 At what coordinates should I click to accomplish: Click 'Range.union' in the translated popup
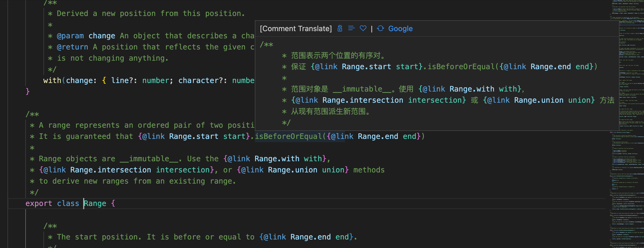point(539,100)
